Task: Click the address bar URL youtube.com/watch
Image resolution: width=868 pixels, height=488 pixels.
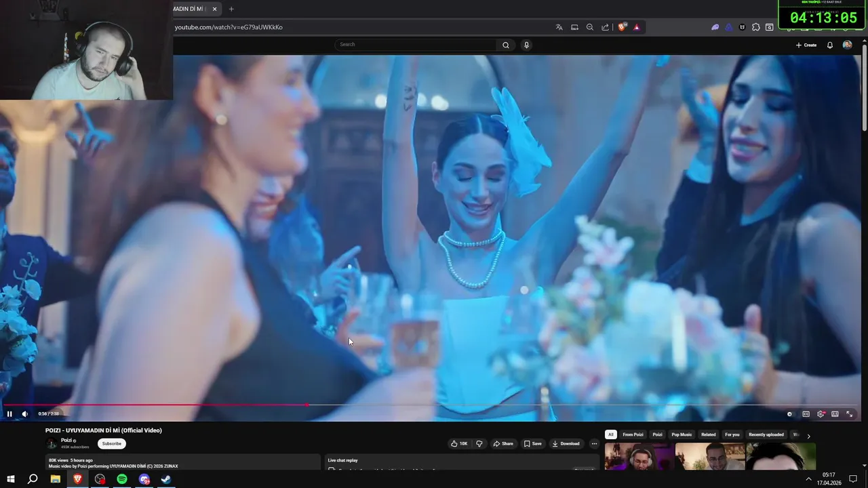Action: [x=229, y=27]
